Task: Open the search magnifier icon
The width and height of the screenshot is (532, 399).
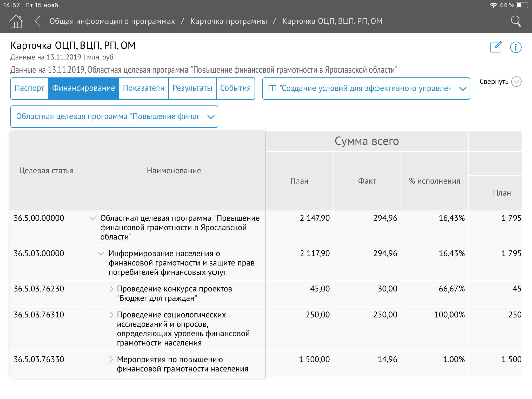Action: coord(516,21)
